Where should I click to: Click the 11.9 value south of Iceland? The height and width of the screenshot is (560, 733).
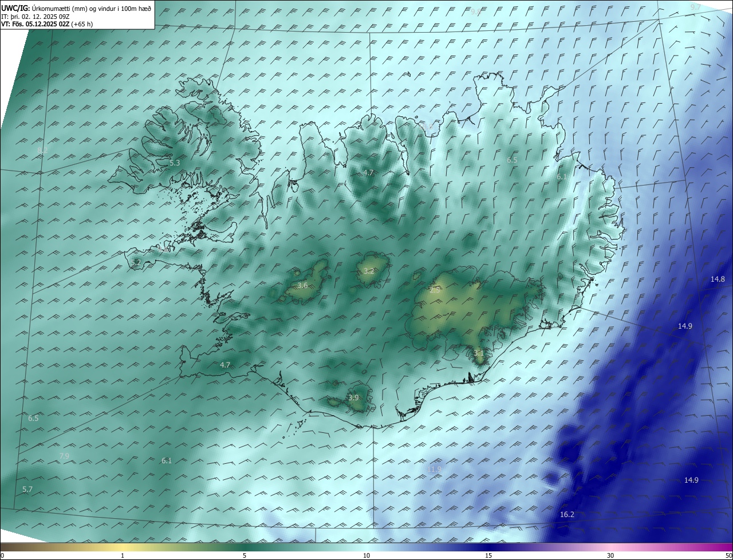435,470
